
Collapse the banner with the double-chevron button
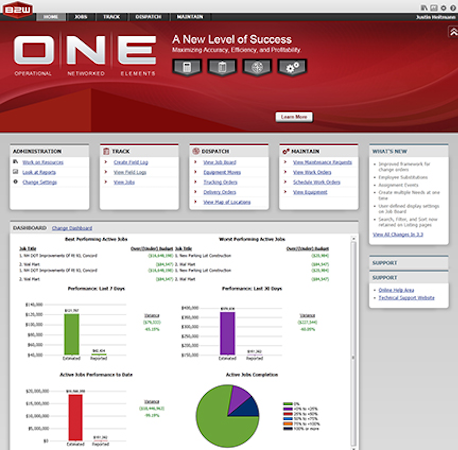pos(453,32)
